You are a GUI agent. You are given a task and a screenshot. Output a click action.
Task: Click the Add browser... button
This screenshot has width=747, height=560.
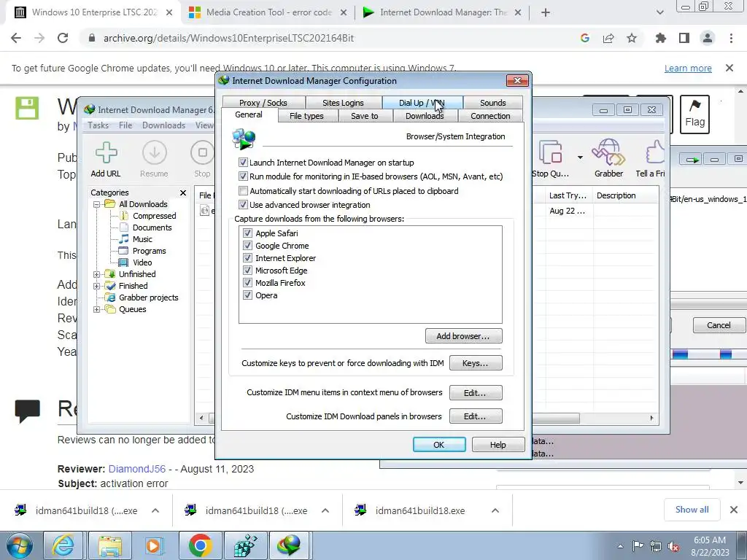[463, 335]
